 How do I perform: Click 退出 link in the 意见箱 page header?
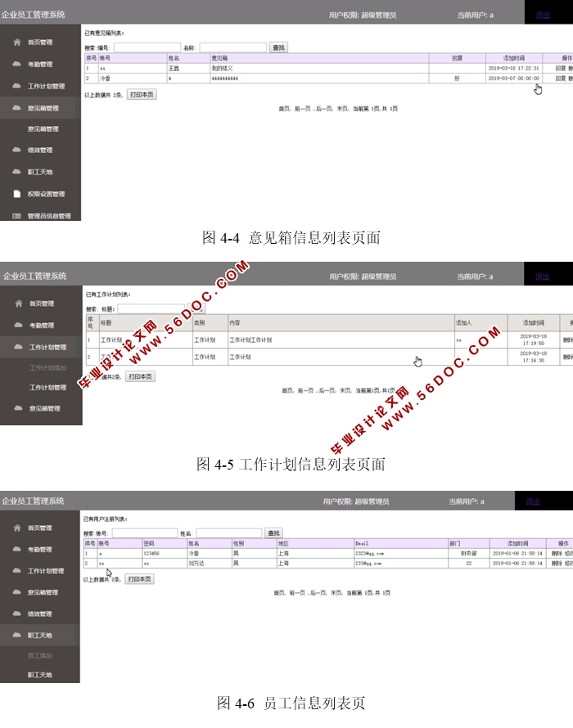pyautogui.click(x=543, y=15)
